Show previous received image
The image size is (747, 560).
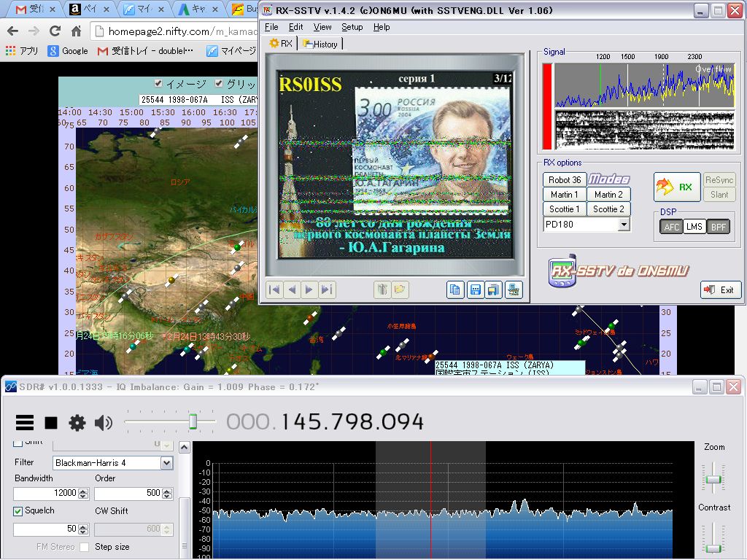292,289
